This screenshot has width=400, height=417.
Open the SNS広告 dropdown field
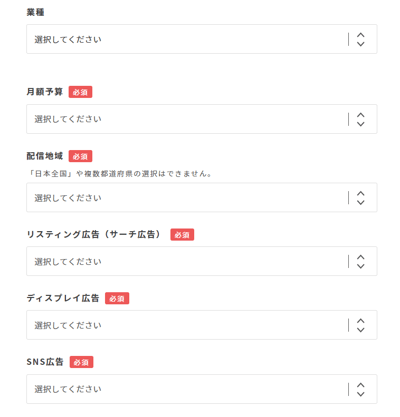coord(202,389)
